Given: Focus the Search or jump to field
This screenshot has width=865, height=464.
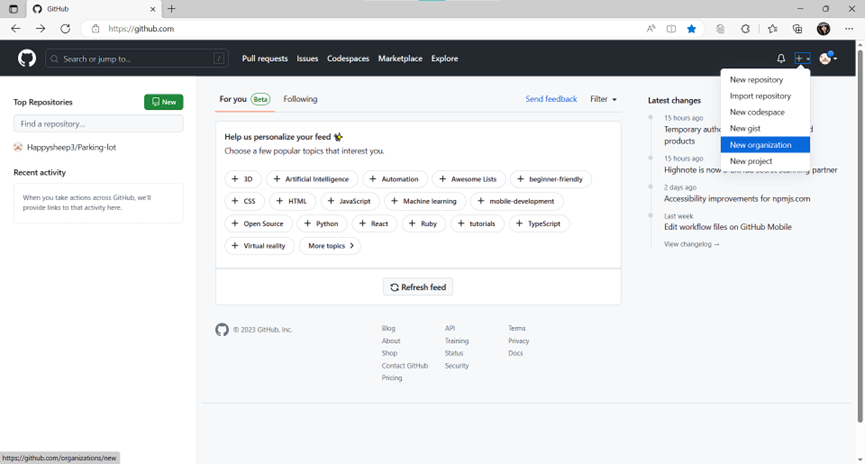Looking at the screenshot, I should pos(136,58).
